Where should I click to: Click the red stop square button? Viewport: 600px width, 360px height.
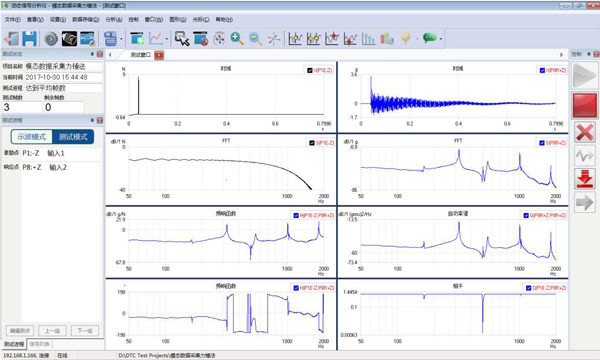[584, 105]
